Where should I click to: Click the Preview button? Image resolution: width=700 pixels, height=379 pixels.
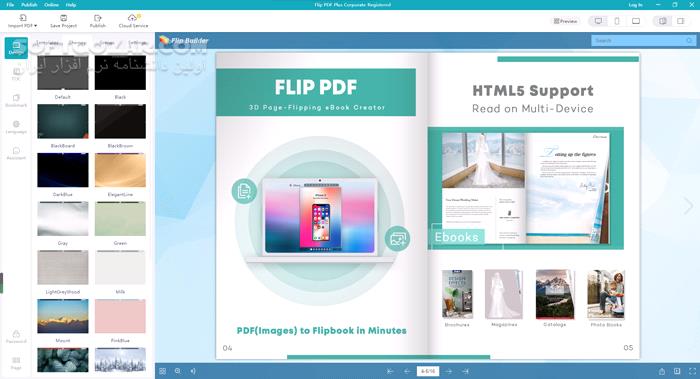pyautogui.click(x=565, y=21)
